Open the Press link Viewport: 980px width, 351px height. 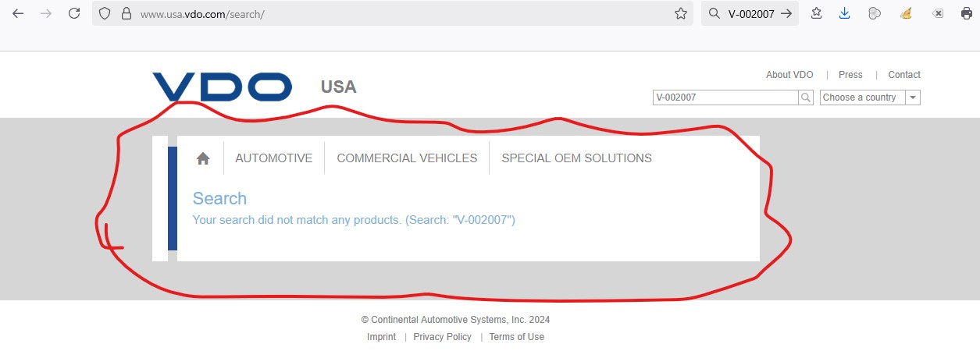pyautogui.click(x=850, y=75)
